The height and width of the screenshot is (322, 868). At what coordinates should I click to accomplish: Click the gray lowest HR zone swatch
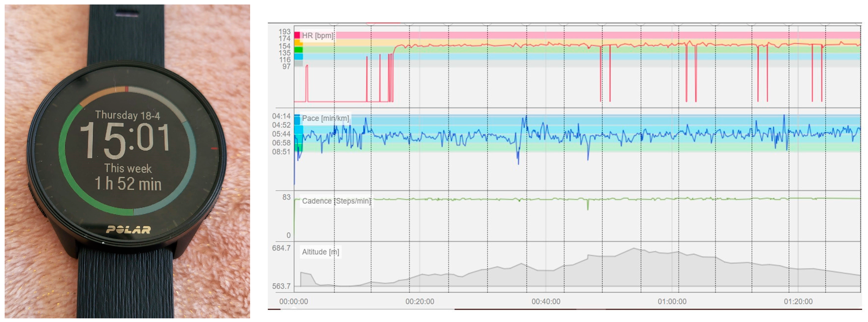pos(298,63)
